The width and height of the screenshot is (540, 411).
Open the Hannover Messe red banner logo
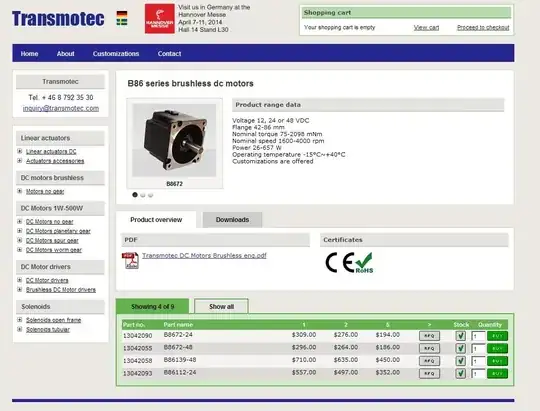pyautogui.click(x=159, y=19)
